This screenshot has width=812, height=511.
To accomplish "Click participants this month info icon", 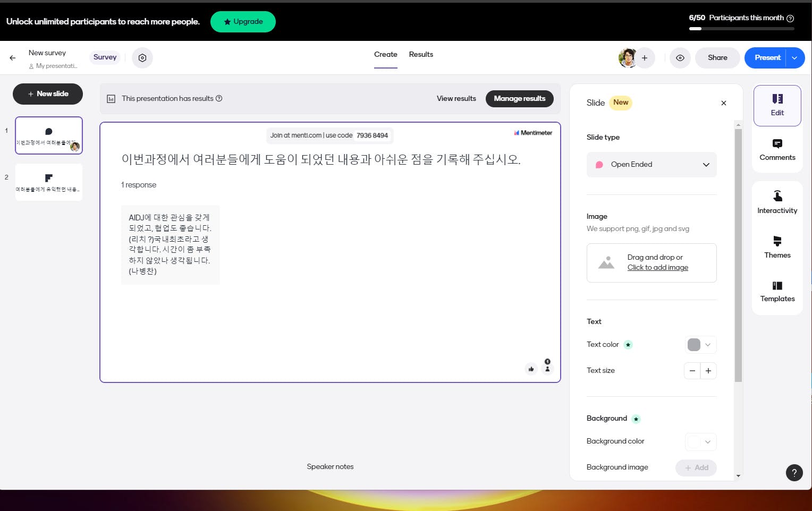I will [x=790, y=18].
